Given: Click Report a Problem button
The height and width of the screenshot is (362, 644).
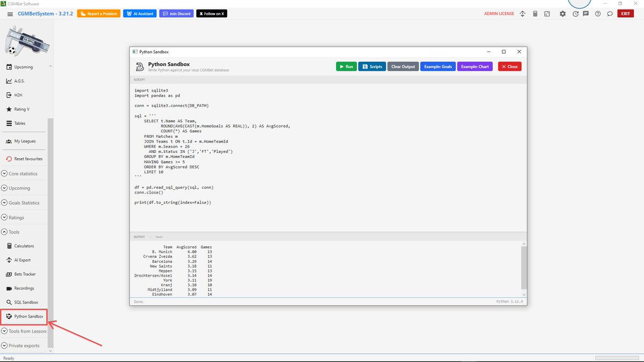Looking at the screenshot, I should pyautogui.click(x=98, y=13).
